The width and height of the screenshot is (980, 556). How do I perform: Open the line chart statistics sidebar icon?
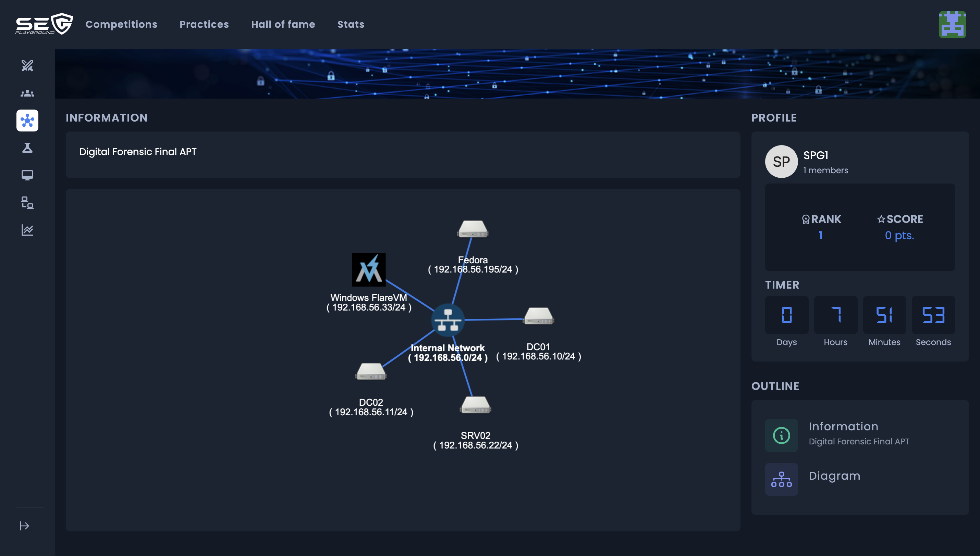click(x=27, y=230)
